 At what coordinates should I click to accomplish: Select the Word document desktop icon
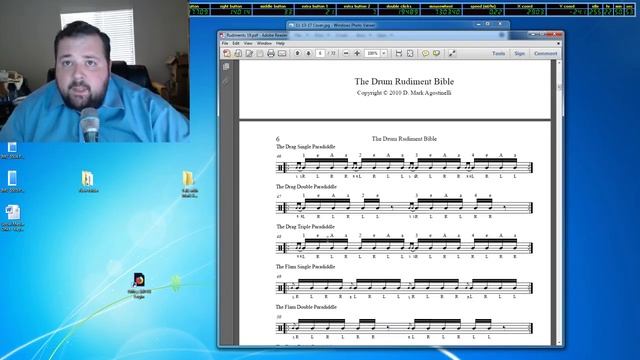click(13, 218)
